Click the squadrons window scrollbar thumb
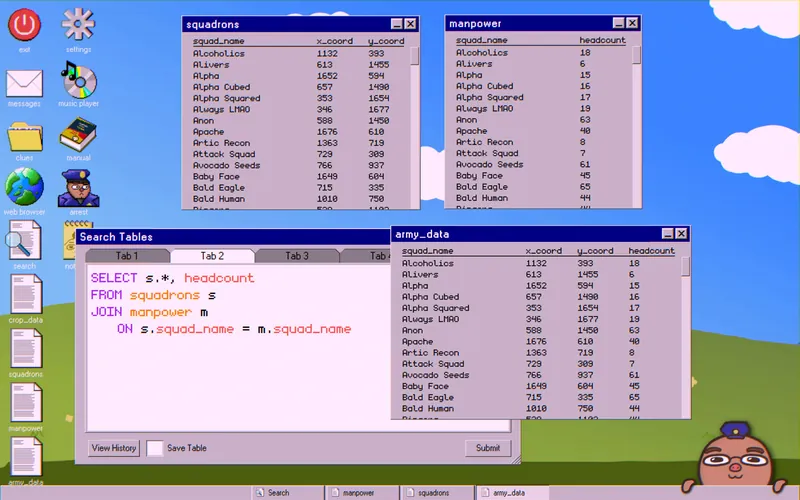This screenshot has width=800, height=500. click(x=414, y=56)
